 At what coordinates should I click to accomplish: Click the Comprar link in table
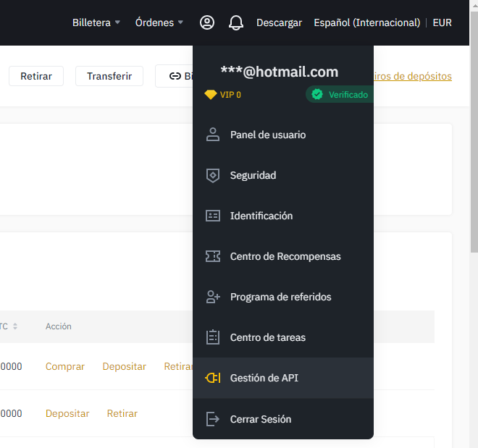click(x=65, y=367)
